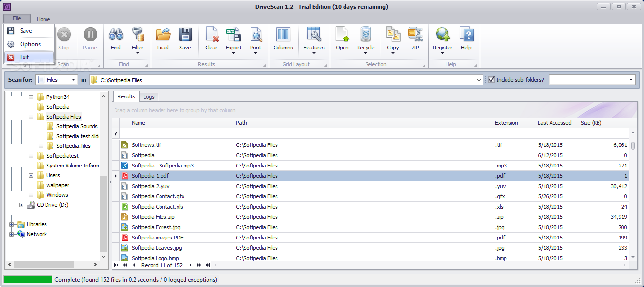Image resolution: width=644 pixels, height=287 pixels.
Task: Click the Export XLSX icon
Action: [x=233, y=34]
